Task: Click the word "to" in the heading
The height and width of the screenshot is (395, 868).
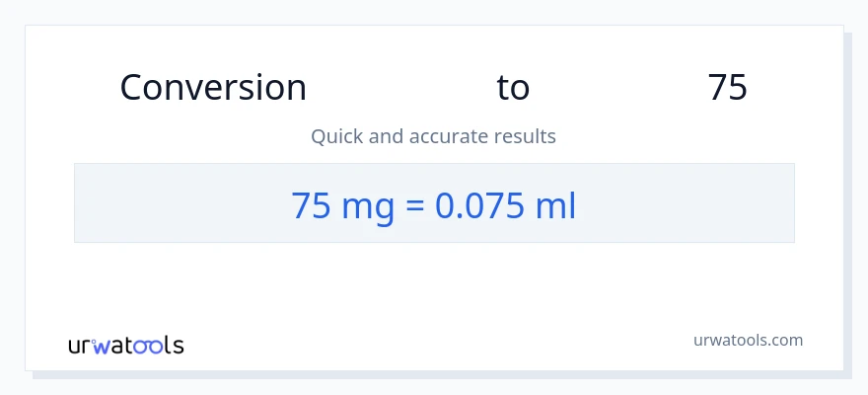Action: pyautogui.click(x=513, y=88)
